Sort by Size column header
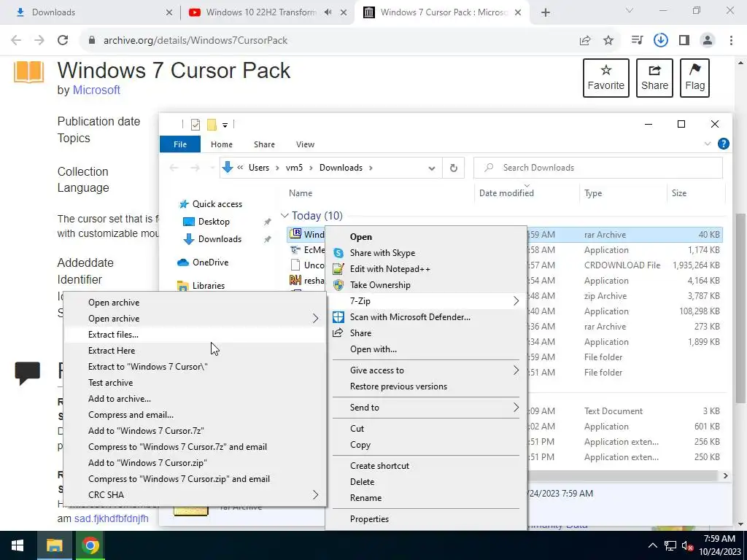 [x=679, y=192]
